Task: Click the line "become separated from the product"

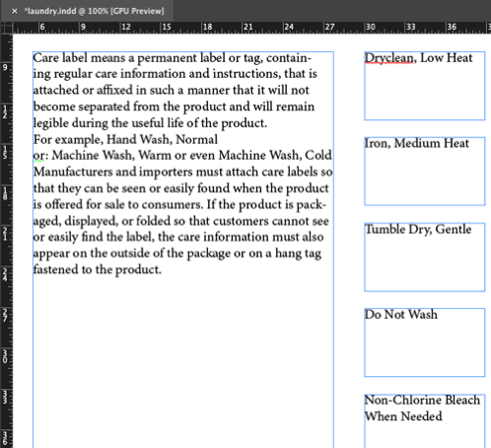Action: click(174, 107)
